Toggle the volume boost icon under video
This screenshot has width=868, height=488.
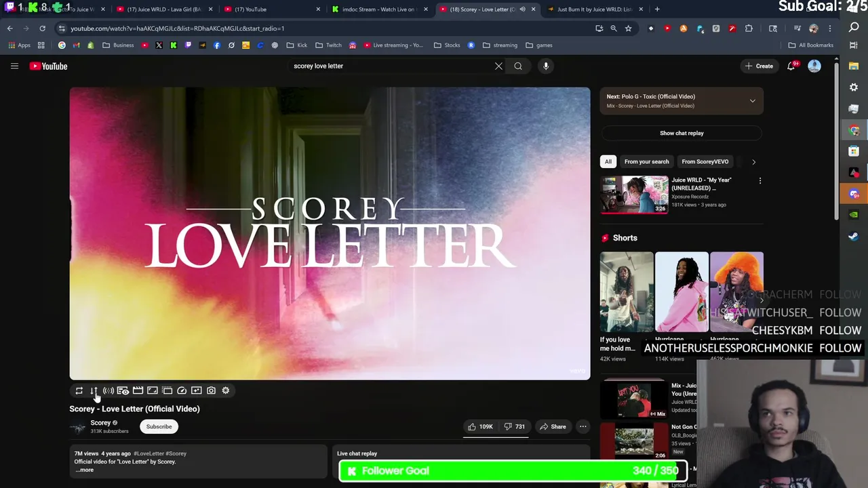108,390
